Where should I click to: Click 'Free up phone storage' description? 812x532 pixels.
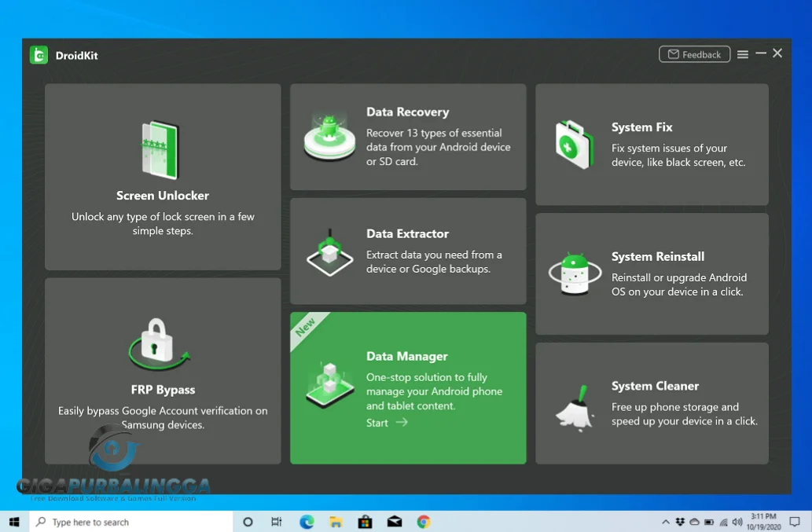pyautogui.click(x=684, y=414)
